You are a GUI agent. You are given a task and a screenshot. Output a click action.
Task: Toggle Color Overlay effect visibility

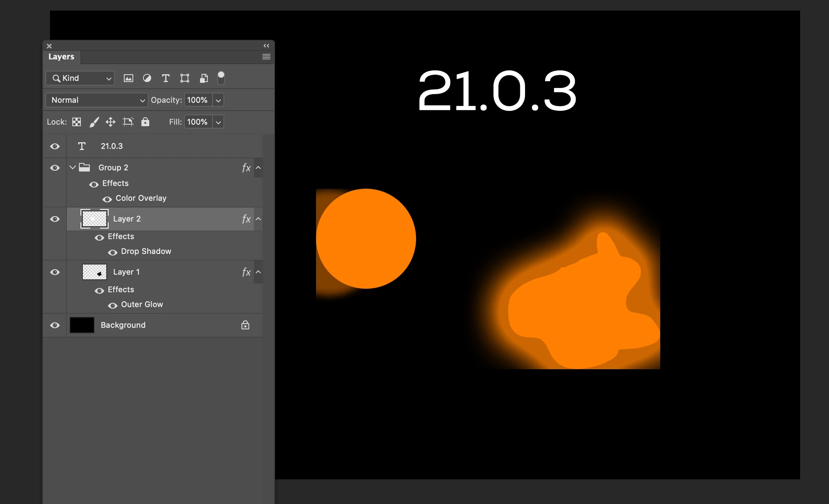click(x=107, y=199)
